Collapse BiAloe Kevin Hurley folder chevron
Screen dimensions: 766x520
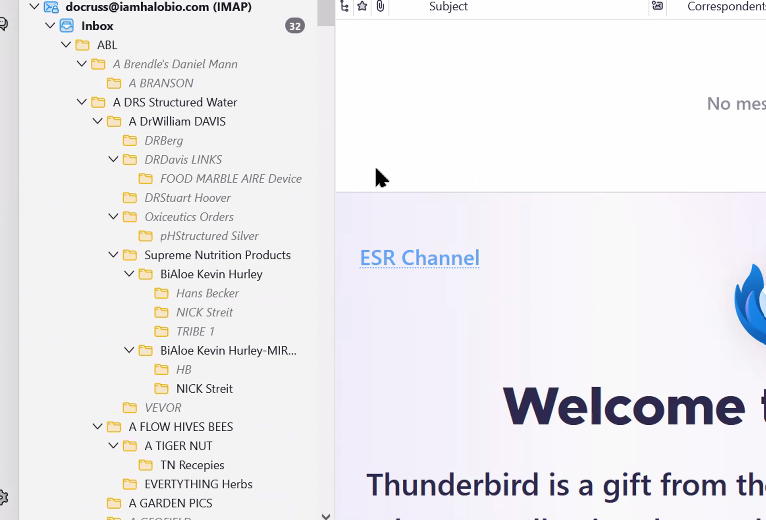(x=129, y=273)
